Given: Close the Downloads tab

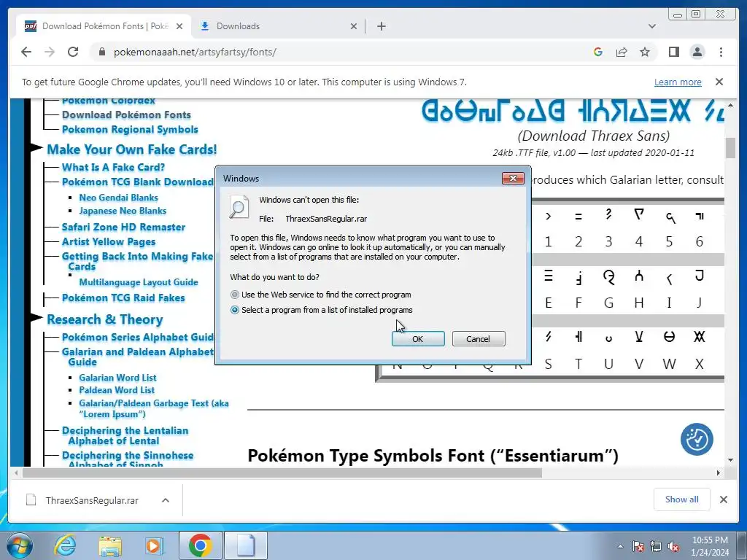Looking at the screenshot, I should point(354,26).
